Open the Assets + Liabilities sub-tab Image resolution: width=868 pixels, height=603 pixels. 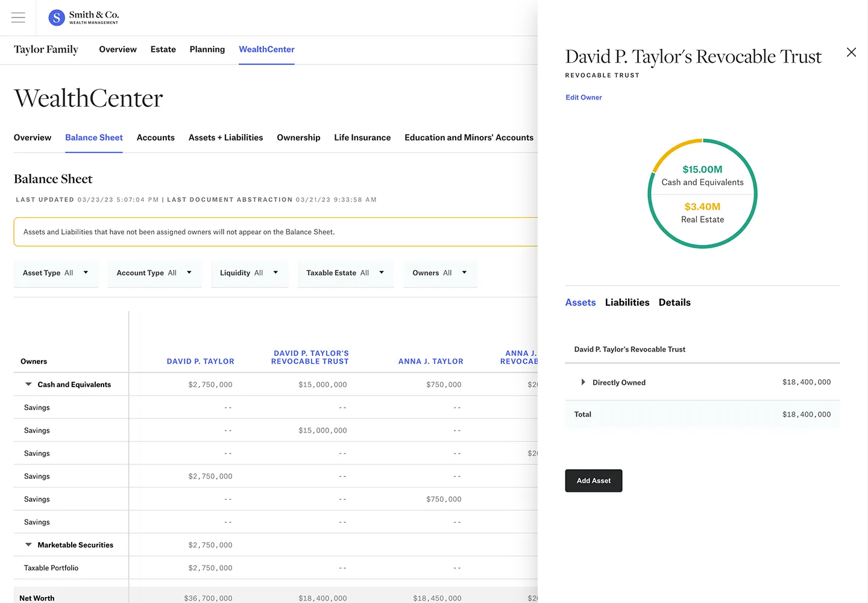coord(225,137)
